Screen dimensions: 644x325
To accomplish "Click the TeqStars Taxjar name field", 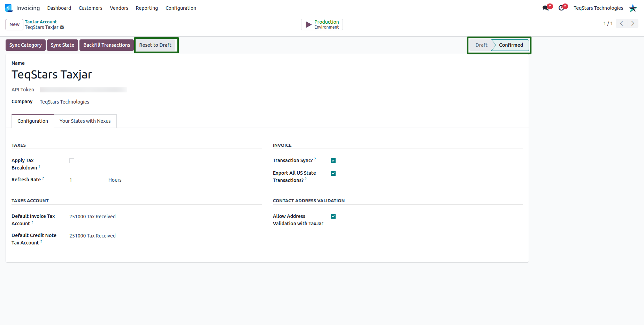I will click(52, 75).
